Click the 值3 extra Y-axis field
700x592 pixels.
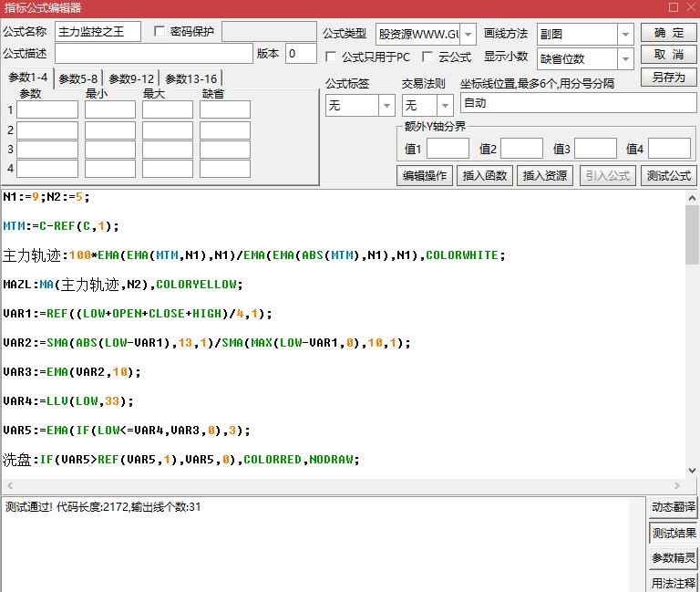click(x=595, y=149)
